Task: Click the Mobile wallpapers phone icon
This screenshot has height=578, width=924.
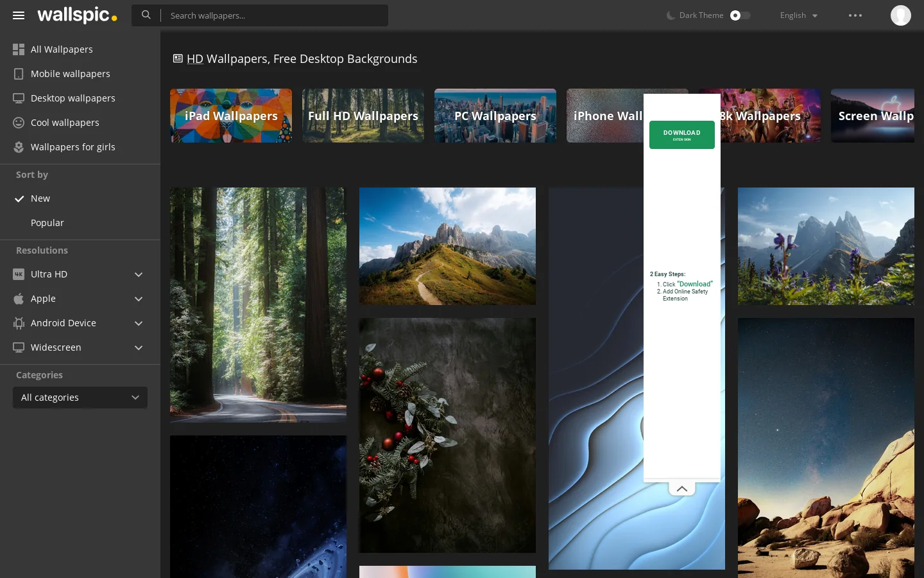Action: [19, 74]
